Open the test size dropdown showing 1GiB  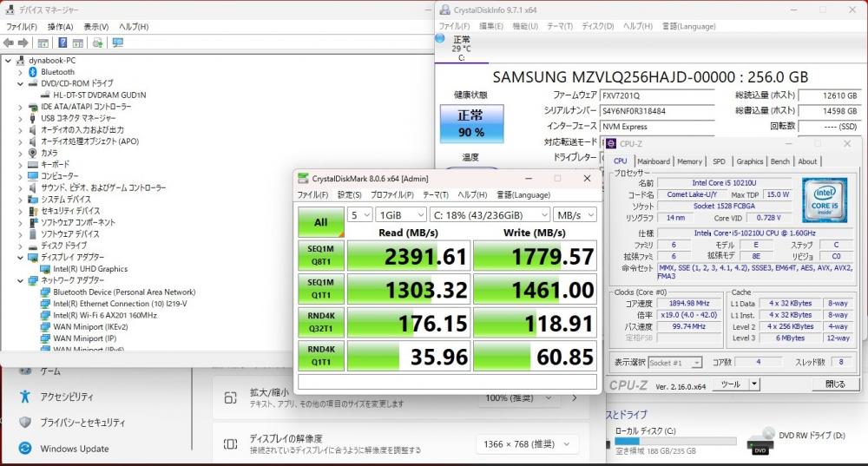[401, 214]
